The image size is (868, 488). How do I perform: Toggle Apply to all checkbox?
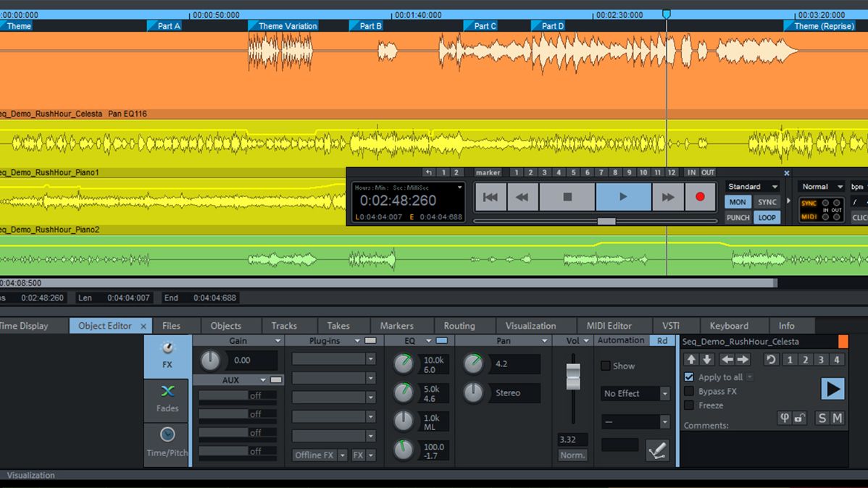(x=689, y=376)
